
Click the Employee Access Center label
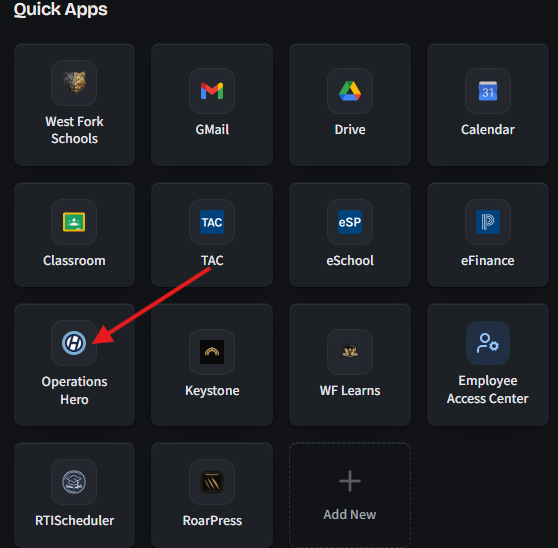pos(488,390)
